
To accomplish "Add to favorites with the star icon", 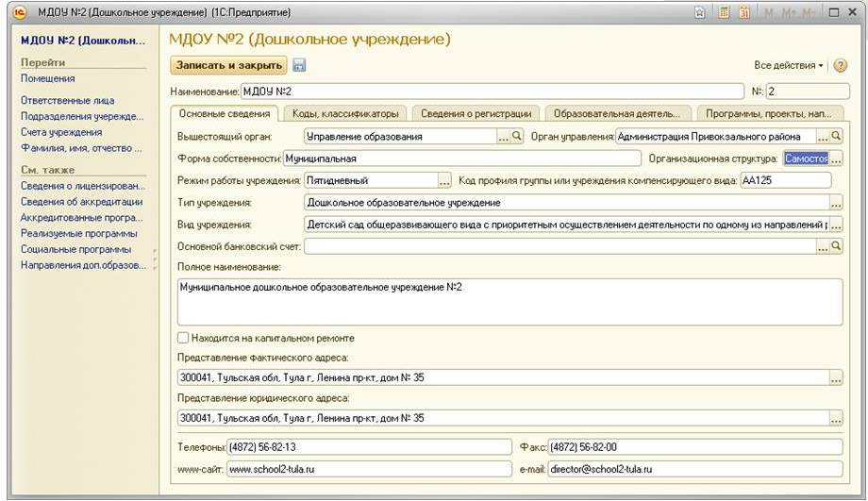I will (x=700, y=13).
